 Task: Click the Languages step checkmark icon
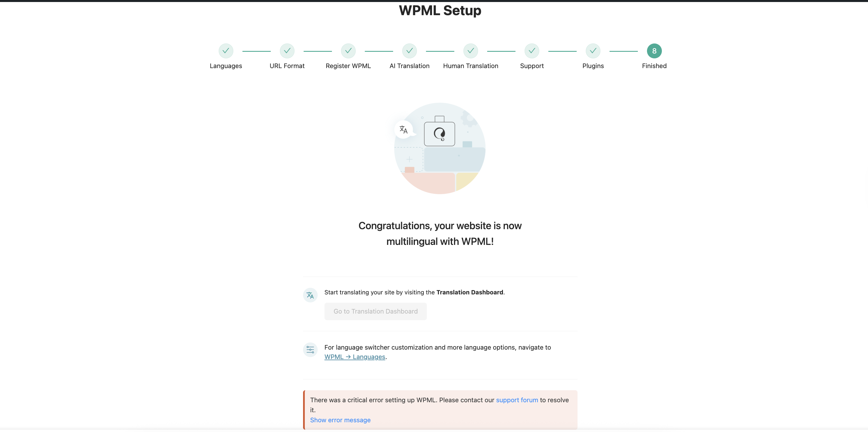[226, 51]
